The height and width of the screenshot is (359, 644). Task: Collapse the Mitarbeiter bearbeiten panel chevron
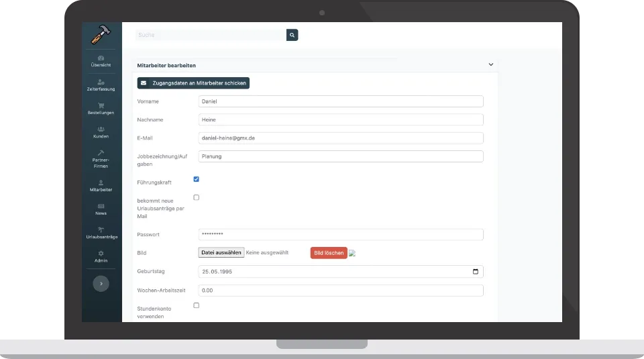pos(491,64)
